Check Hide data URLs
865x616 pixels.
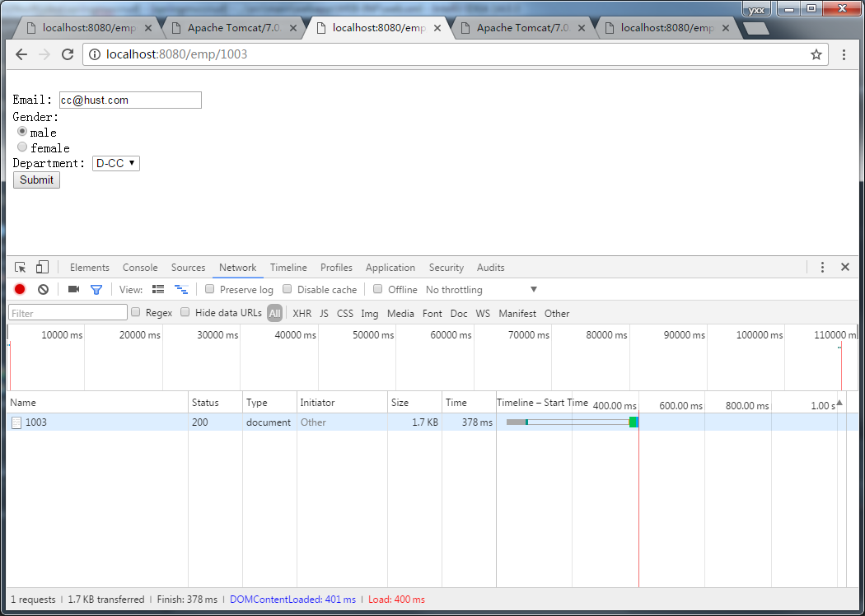[185, 312]
